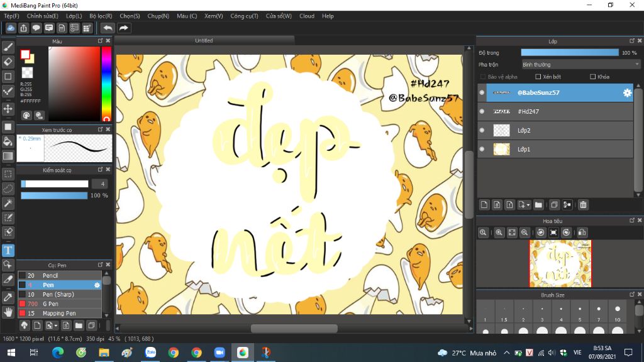Hide the #Hd247 layer
The image size is (644, 362).
(x=482, y=111)
